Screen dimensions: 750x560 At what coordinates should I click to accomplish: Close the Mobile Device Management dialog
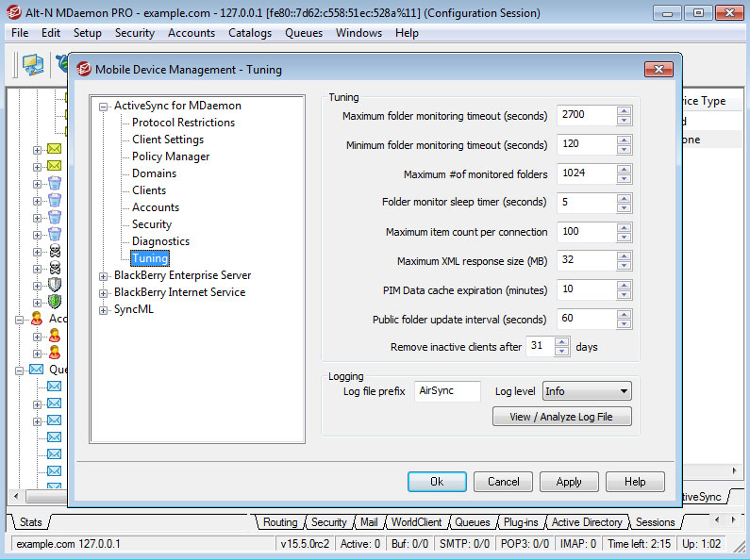pos(658,69)
